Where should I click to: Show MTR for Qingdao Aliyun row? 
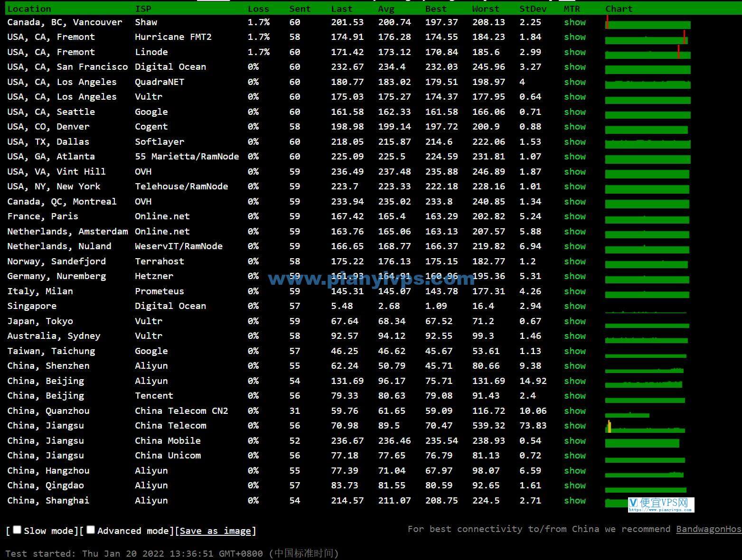click(x=575, y=485)
